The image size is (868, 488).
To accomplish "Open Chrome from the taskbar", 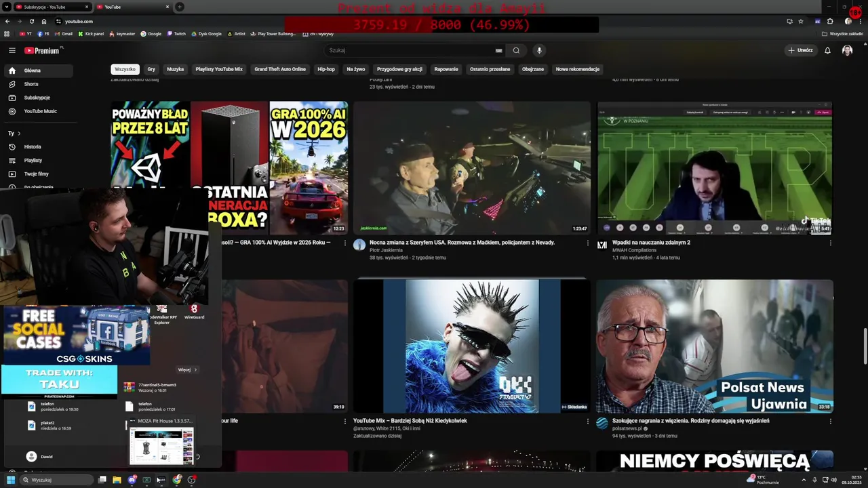I will 177,480.
